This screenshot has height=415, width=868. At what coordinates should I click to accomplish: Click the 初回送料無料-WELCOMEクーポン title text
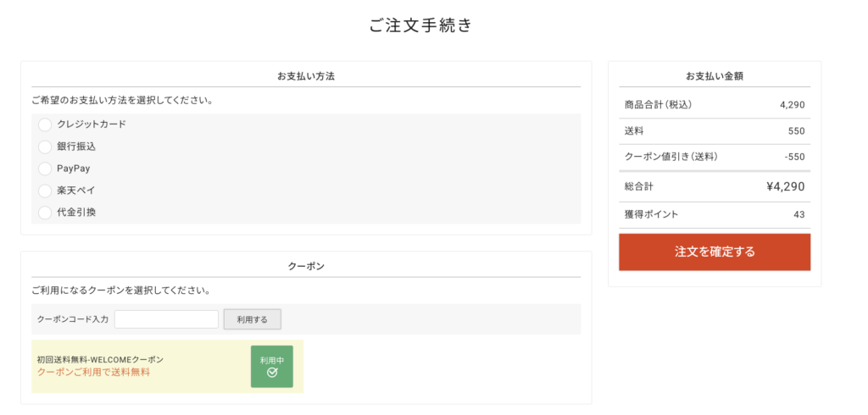[100, 360]
